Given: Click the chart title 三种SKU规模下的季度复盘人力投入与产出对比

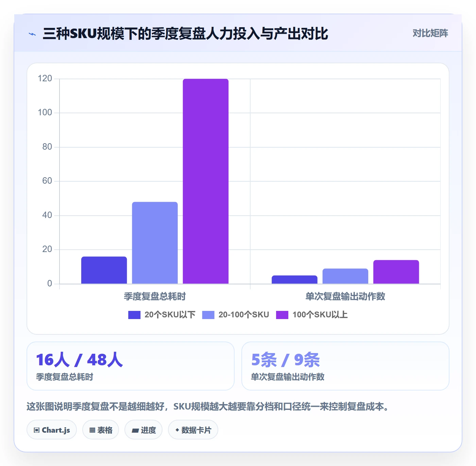Looking at the screenshot, I should coord(186,34).
